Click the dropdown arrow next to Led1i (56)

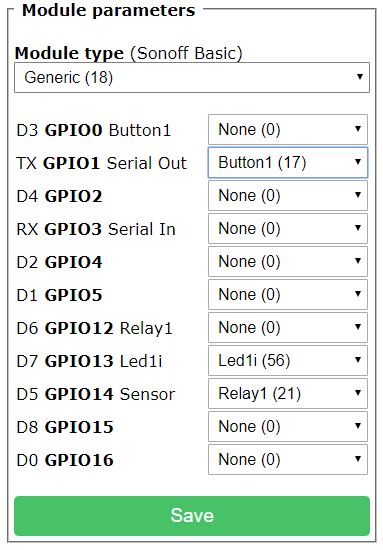click(358, 360)
